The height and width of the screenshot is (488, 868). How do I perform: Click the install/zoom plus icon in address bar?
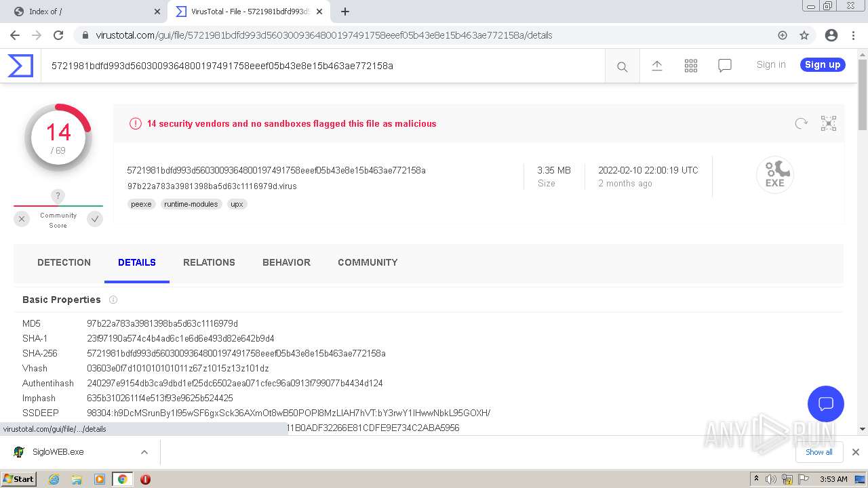(783, 35)
